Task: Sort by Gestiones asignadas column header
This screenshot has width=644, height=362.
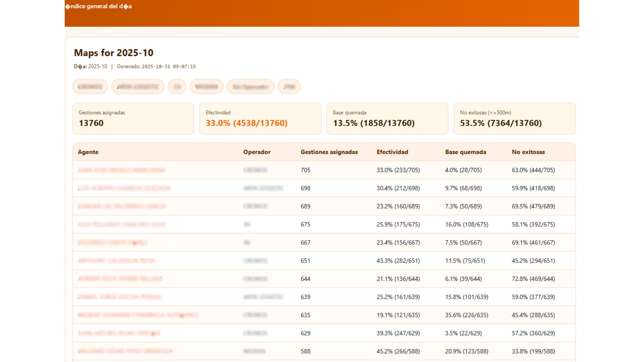Action: click(329, 152)
